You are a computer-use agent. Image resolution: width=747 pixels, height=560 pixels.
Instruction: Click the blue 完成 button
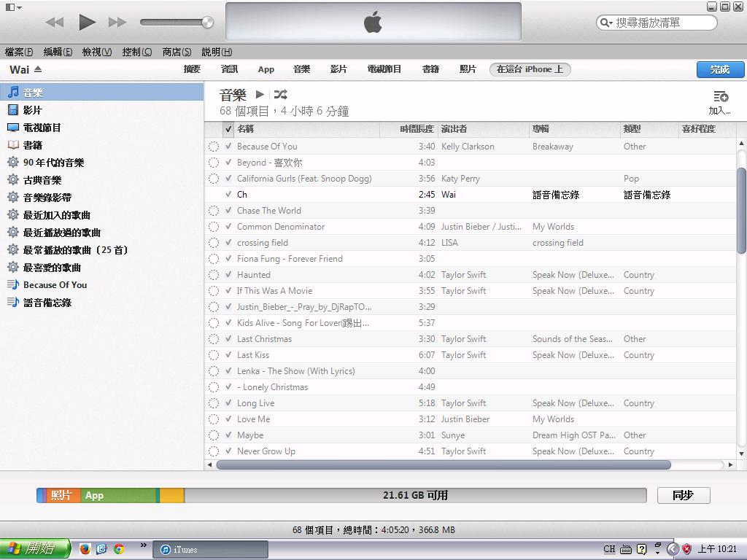720,69
